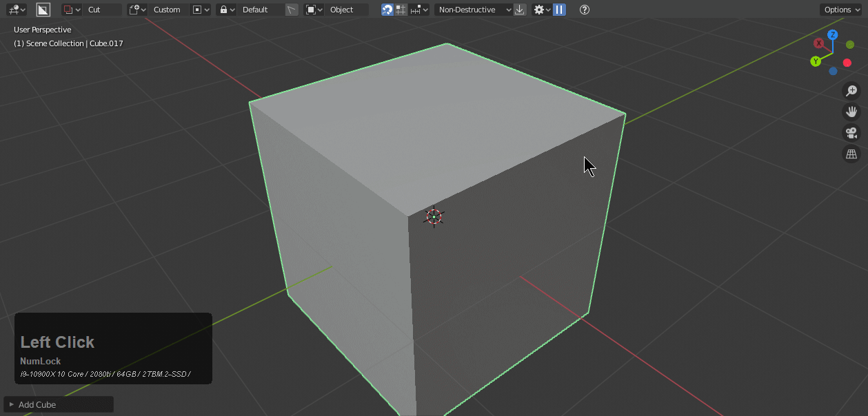
Task: Toggle the blue pause button
Action: (x=559, y=10)
